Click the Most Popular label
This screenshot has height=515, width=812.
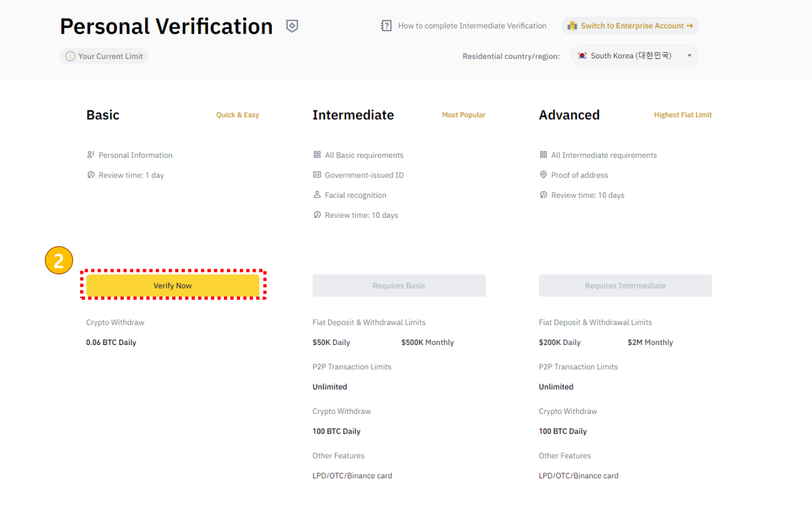tap(463, 115)
